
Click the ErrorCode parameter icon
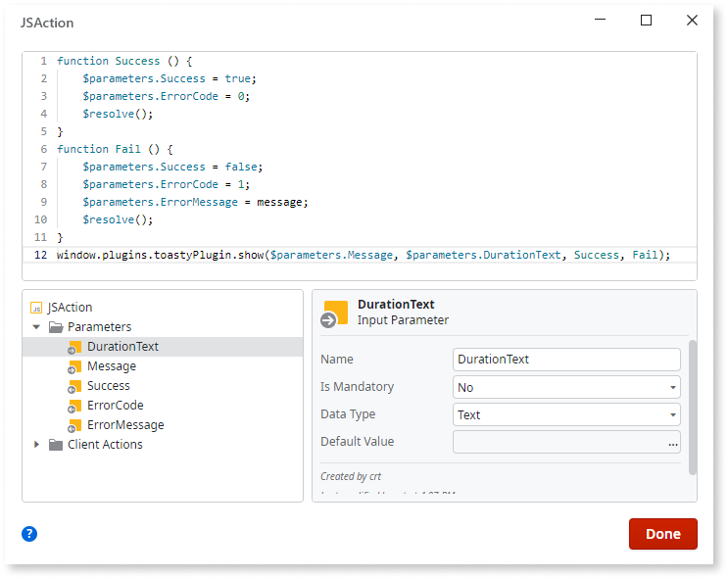pos(74,406)
